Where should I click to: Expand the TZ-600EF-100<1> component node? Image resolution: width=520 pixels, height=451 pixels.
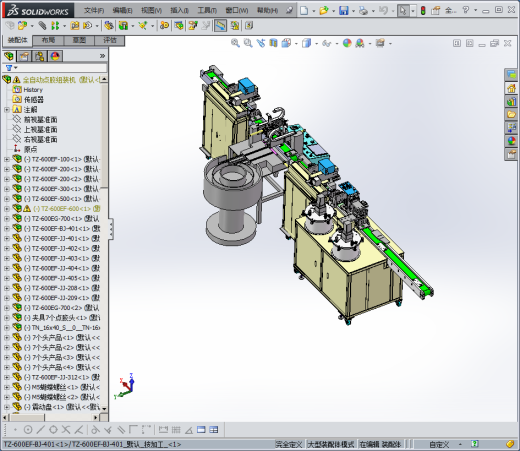(6, 159)
